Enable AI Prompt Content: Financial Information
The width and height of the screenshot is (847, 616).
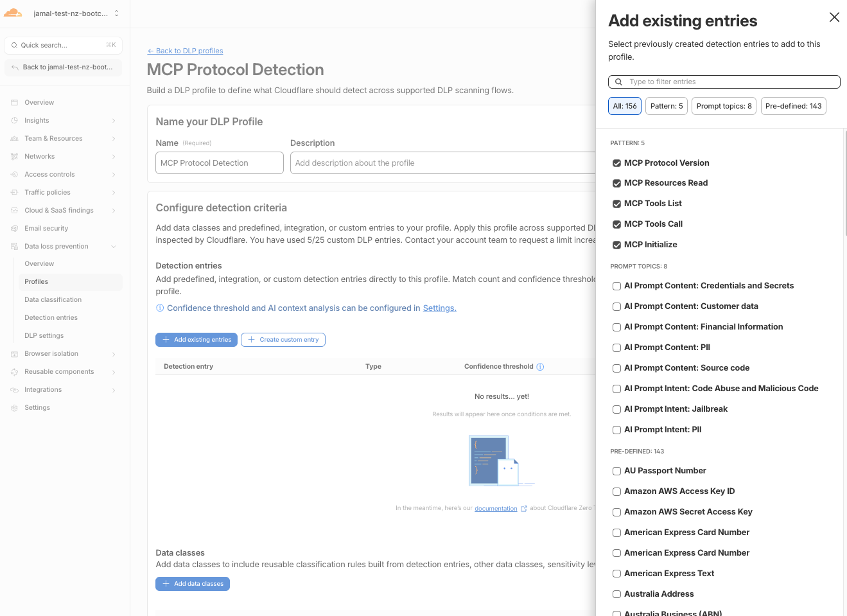616,328
